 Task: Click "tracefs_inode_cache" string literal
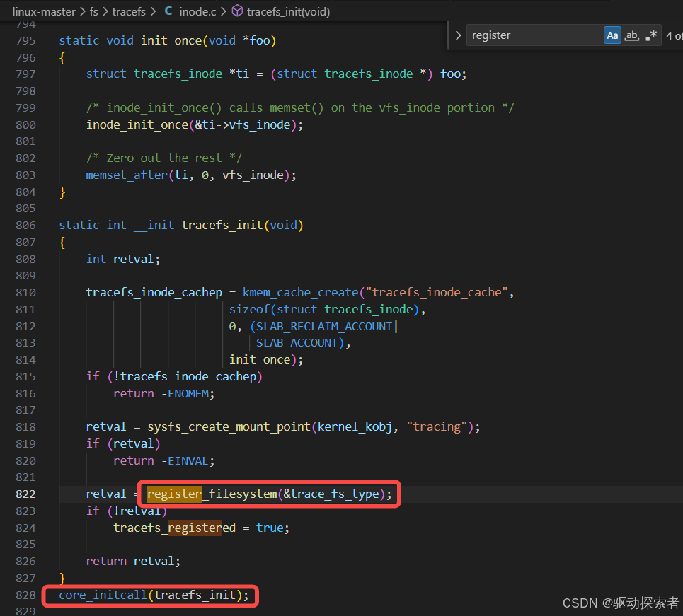437,293
